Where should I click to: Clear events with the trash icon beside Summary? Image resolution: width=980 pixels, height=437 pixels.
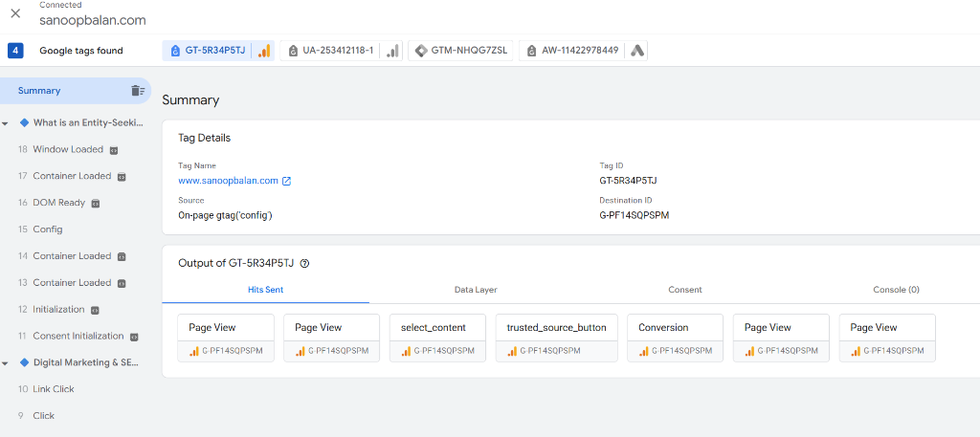click(x=138, y=91)
